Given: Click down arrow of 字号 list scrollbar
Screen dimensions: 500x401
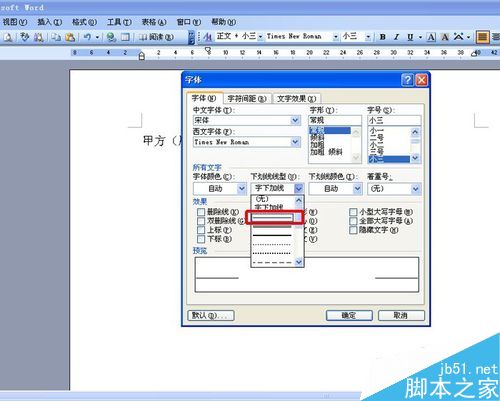Looking at the screenshot, I should tap(415, 158).
